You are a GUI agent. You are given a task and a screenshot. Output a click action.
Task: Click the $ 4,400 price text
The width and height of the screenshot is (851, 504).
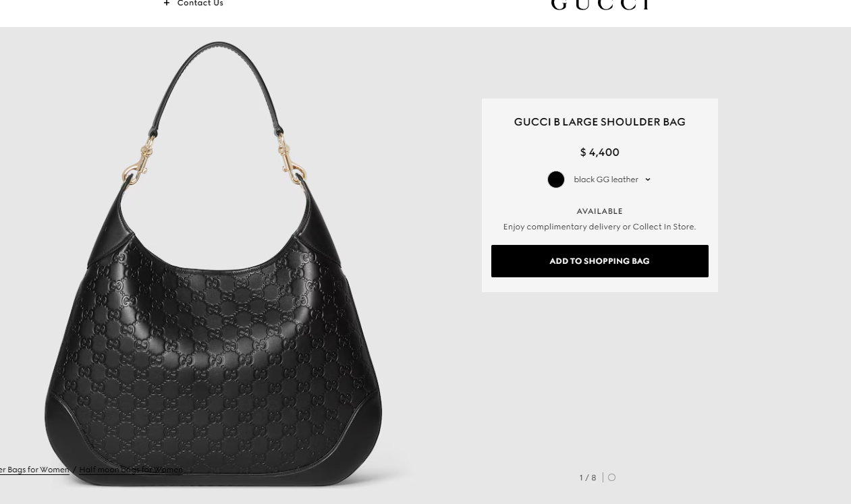coord(600,152)
